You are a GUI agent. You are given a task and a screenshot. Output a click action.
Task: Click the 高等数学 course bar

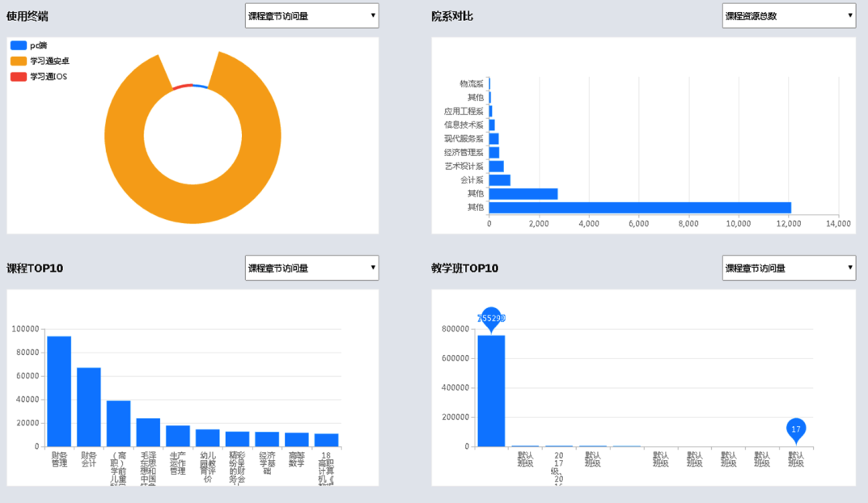[297, 439]
